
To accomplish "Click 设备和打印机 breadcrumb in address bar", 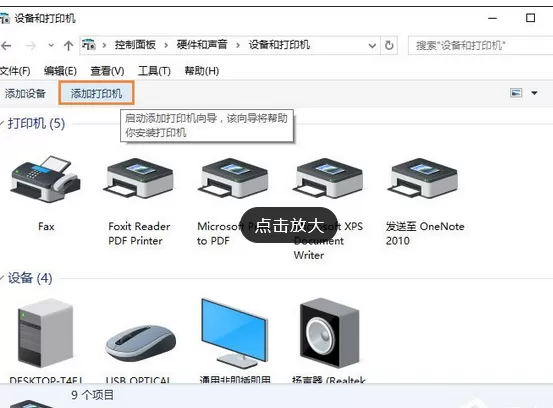I will [x=279, y=45].
